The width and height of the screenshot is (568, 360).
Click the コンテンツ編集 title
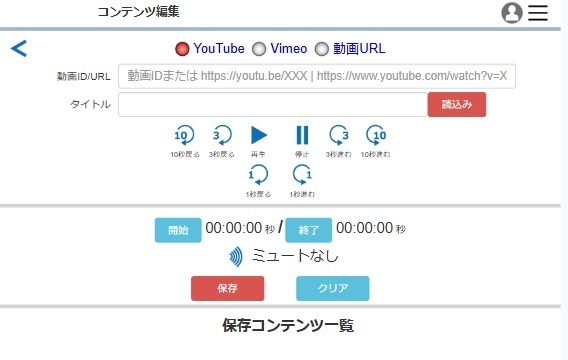[x=138, y=12]
